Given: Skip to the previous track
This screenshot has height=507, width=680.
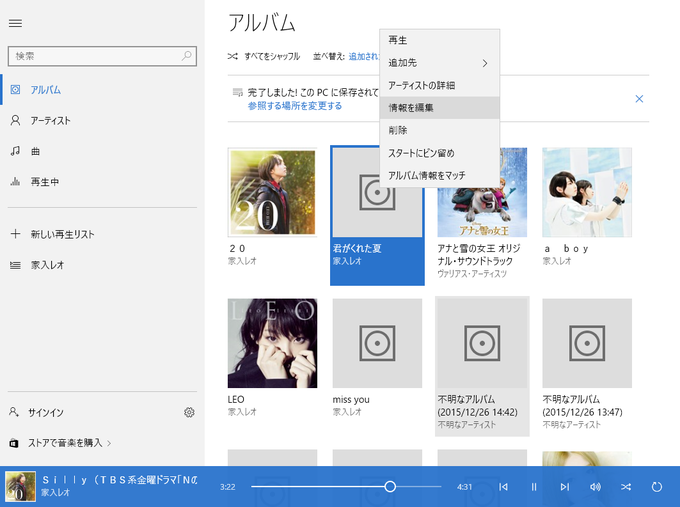Looking at the screenshot, I should pos(503,487).
